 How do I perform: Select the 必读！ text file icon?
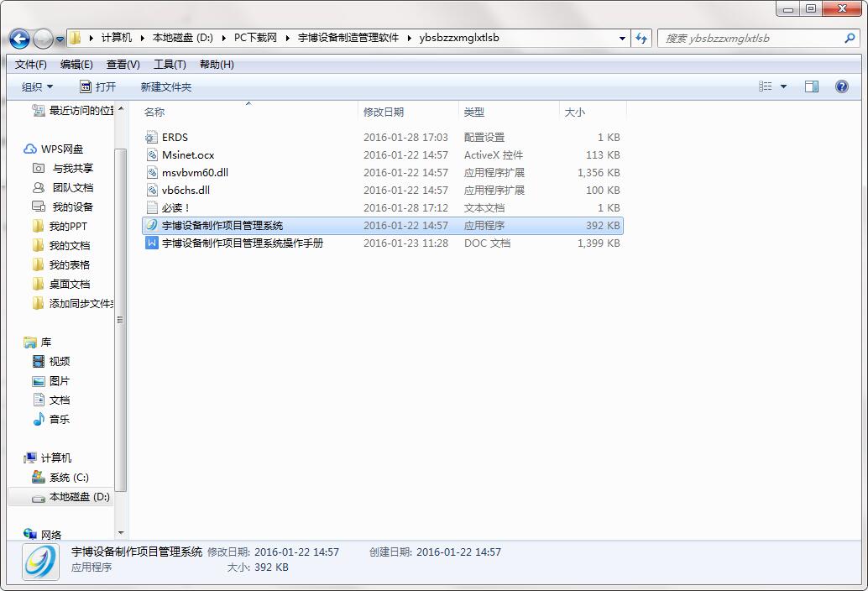coord(152,208)
